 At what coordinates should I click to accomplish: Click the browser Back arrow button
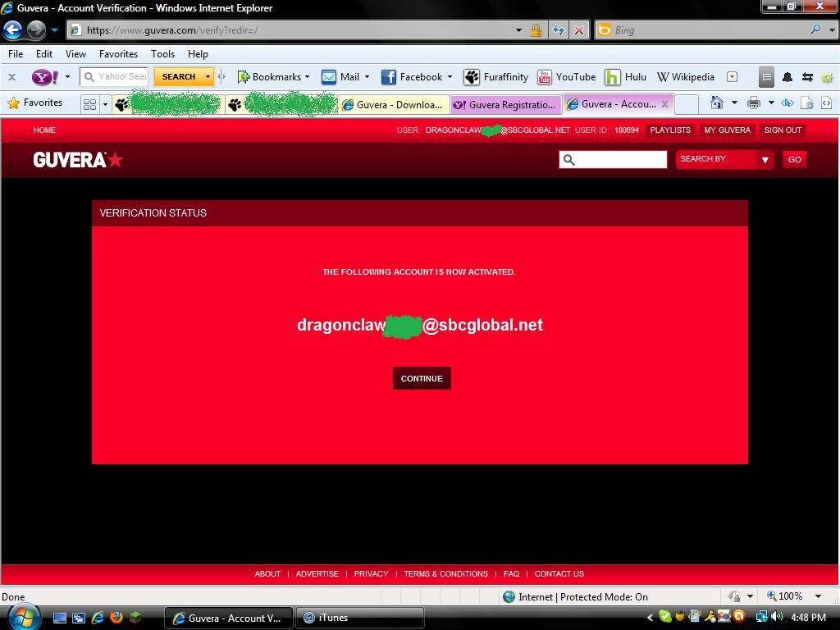point(13,30)
